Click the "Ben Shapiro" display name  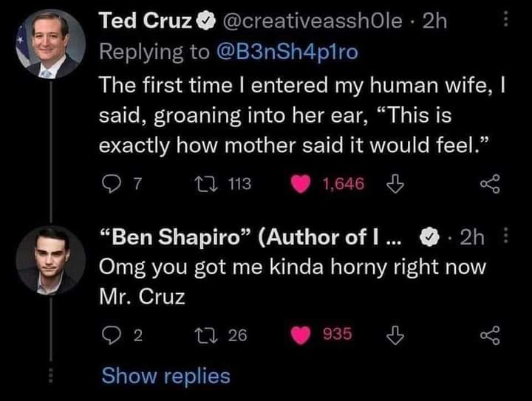pyautogui.click(x=175, y=236)
